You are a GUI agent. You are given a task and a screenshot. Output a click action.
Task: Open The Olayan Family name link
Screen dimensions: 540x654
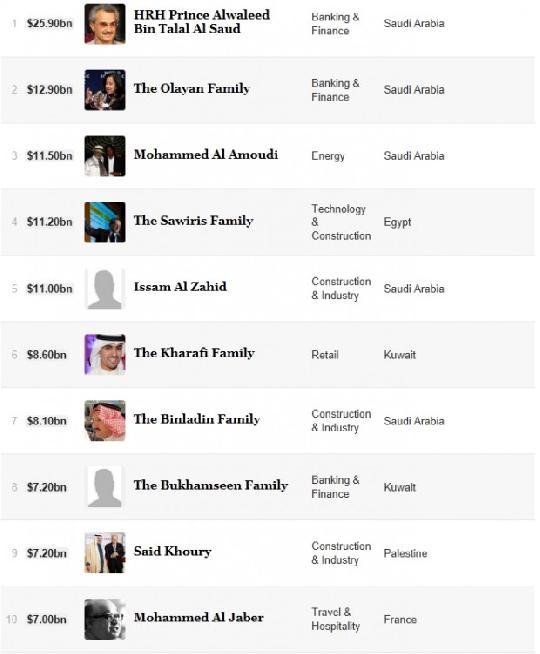pos(191,88)
